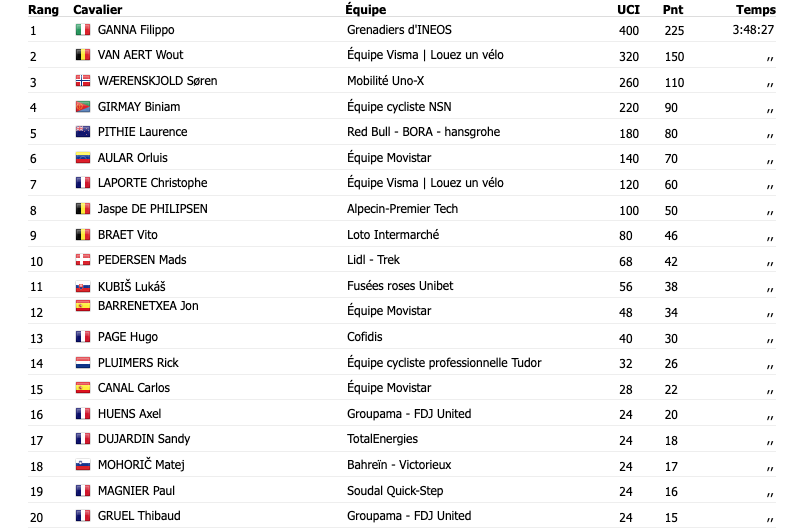The height and width of the screenshot is (529, 787).
Task: Open rider LAPORTE Christophe's page
Action: (x=152, y=183)
